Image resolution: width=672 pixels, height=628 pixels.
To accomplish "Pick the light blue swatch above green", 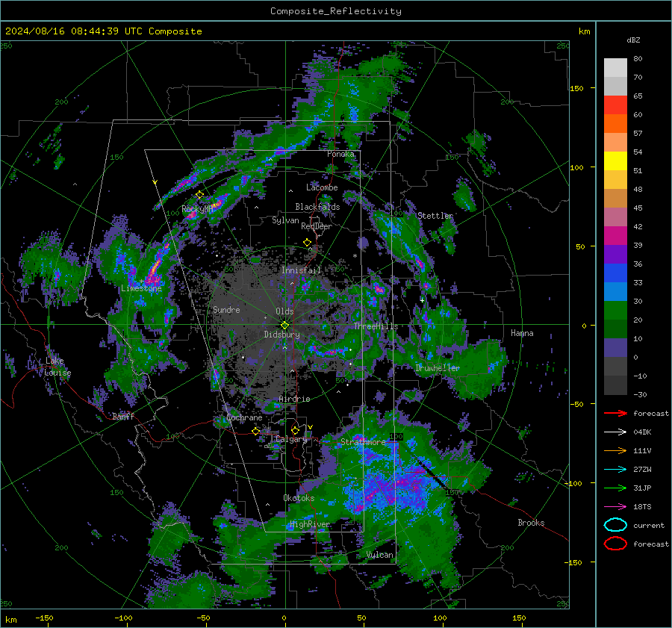I will tap(615, 292).
